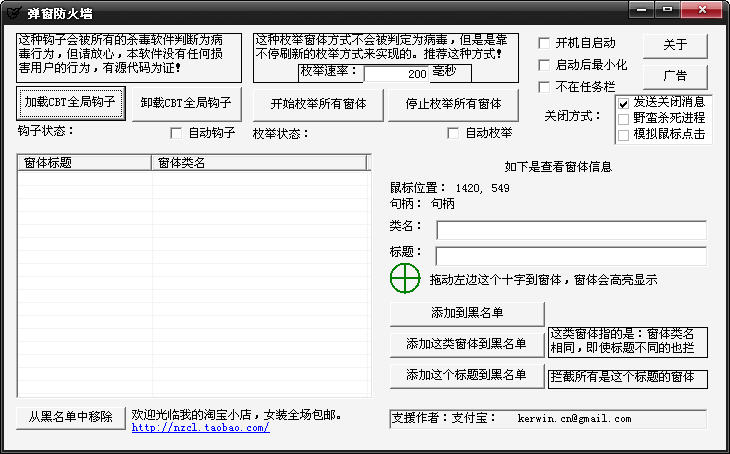The height and width of the screenshot is (454, 730).
Task: Click the 枚举速率 milliseconds input field
Action: pos(397,74)
